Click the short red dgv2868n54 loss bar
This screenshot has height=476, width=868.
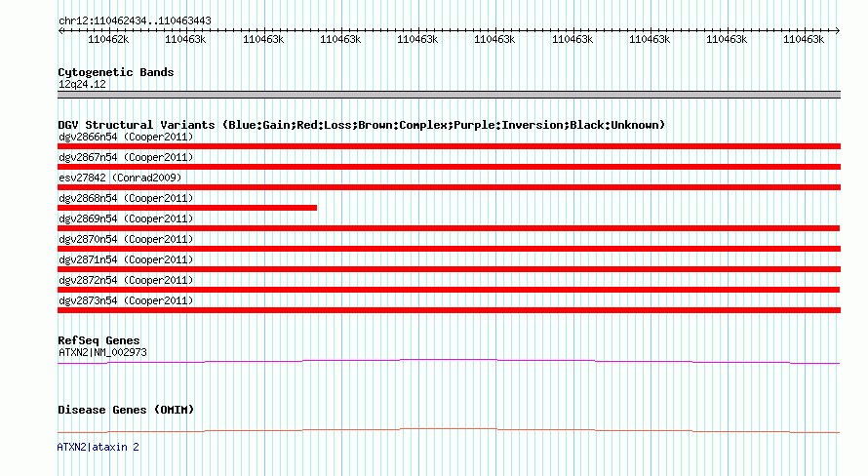pyautogui.click(x=187, y=208)
